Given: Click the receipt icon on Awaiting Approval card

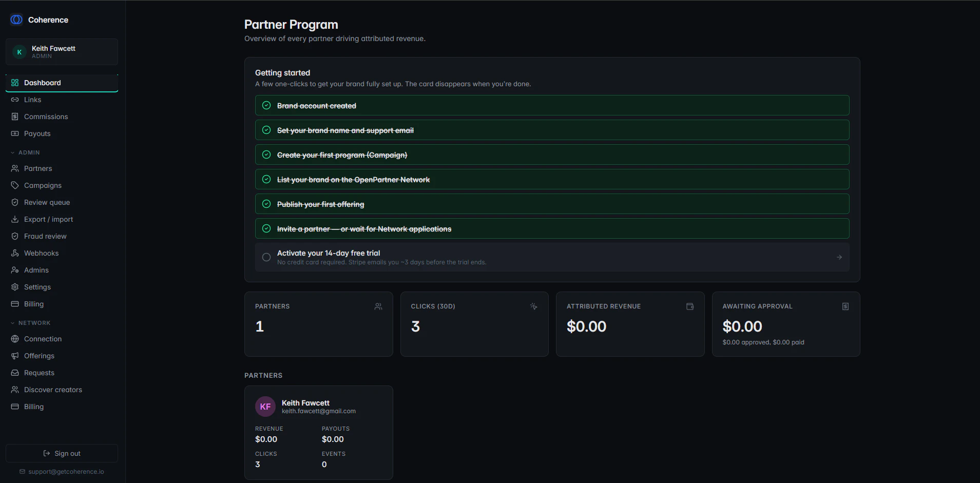Looking at the screenshot, I should click(x=846, y=306).
